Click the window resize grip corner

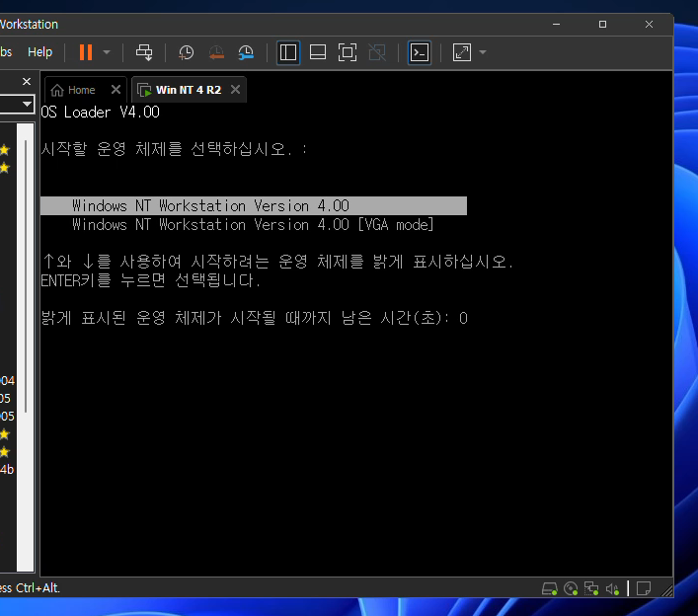666,590
